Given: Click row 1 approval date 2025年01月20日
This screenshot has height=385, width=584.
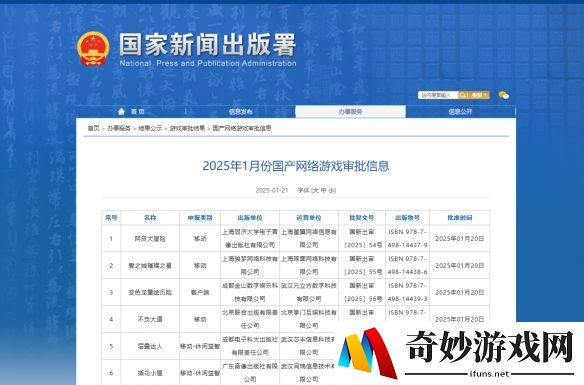Looking at the screenshot, I should click(x=460, y=239).
